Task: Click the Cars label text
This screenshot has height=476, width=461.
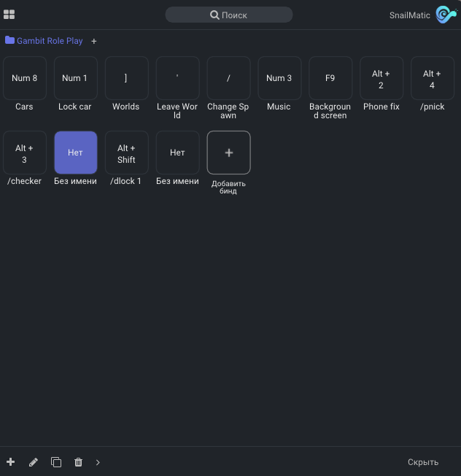Action: tap(24, 107)
